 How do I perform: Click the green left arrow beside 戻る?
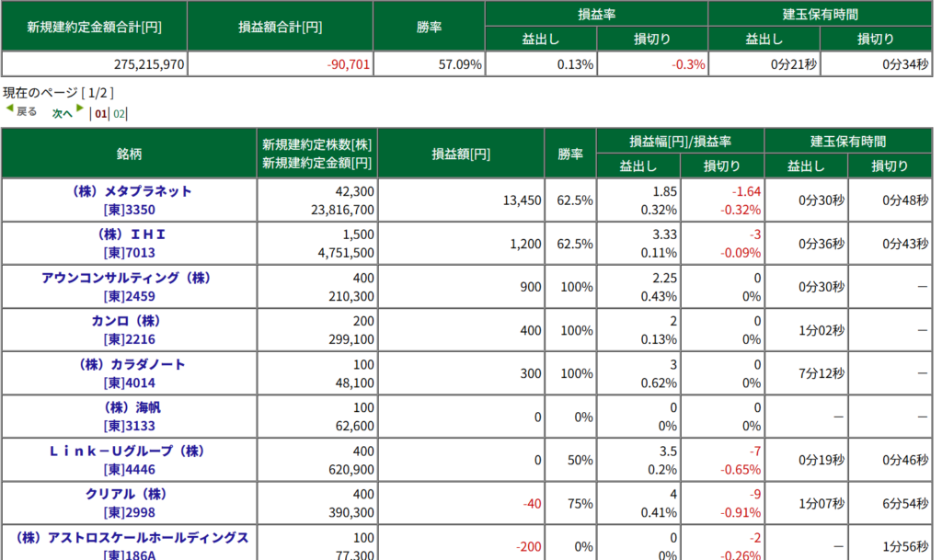click(9, 109)
